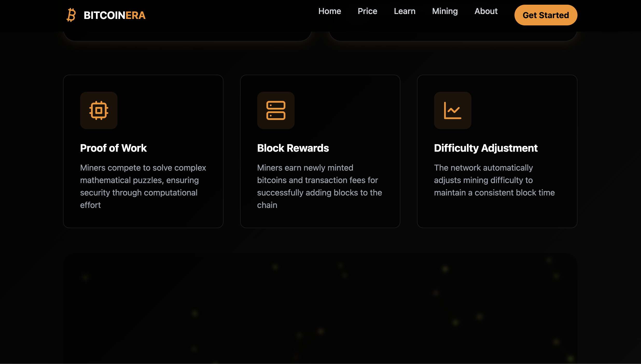
Task: Click the Difficulty Adjustment description text
Action: tap(494, 180)
